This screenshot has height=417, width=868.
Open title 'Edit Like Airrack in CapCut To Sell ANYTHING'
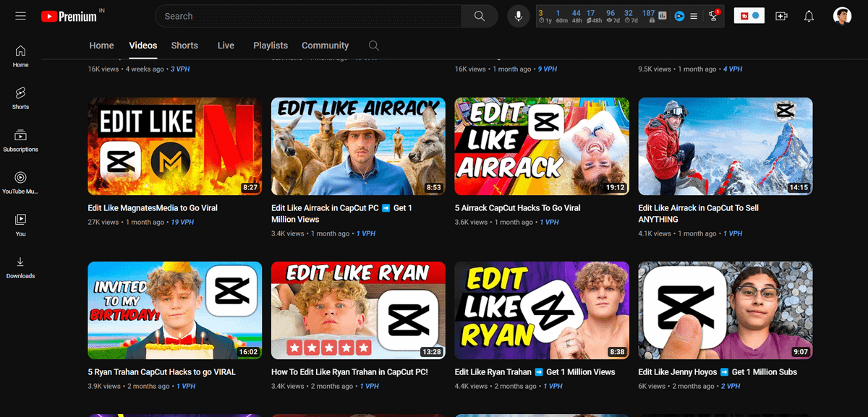[698, 213]
